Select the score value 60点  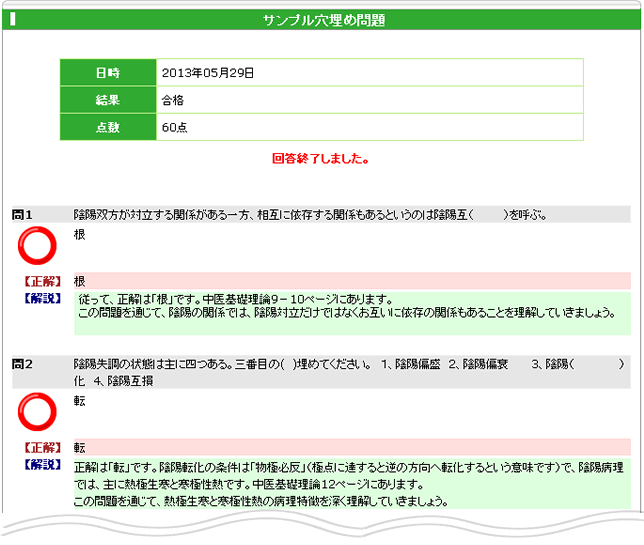(175, 127)
